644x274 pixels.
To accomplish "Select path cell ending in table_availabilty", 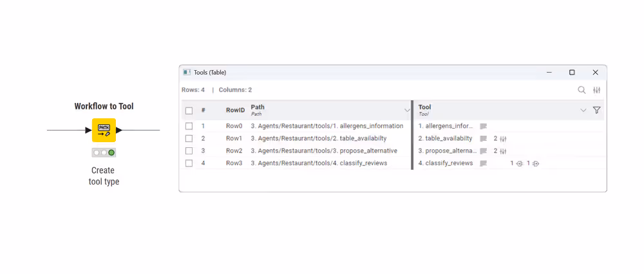I will pos(319,138).
